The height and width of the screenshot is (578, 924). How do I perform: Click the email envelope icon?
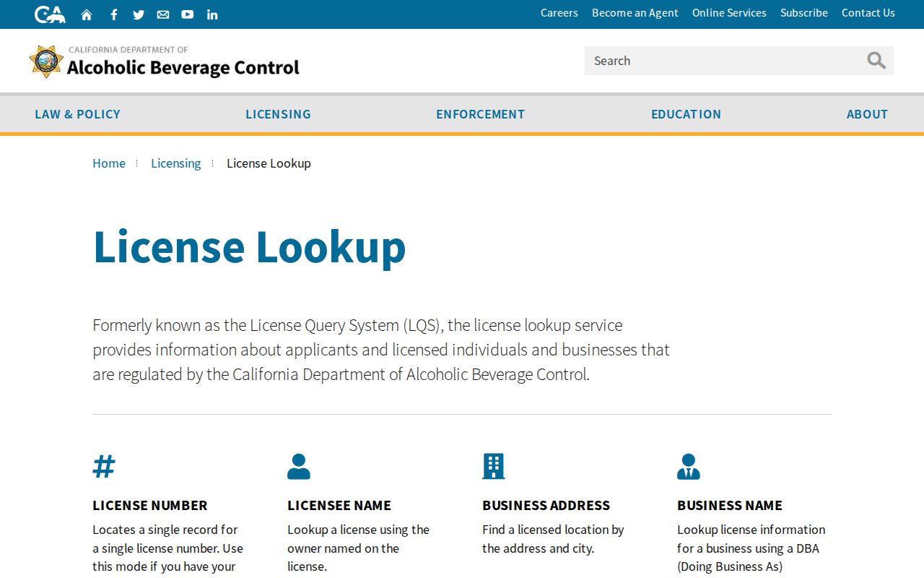tap(163, 14)
